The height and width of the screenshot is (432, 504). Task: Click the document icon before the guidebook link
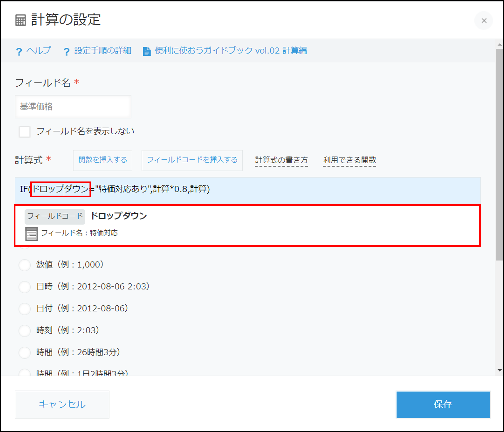pos(147,51)
